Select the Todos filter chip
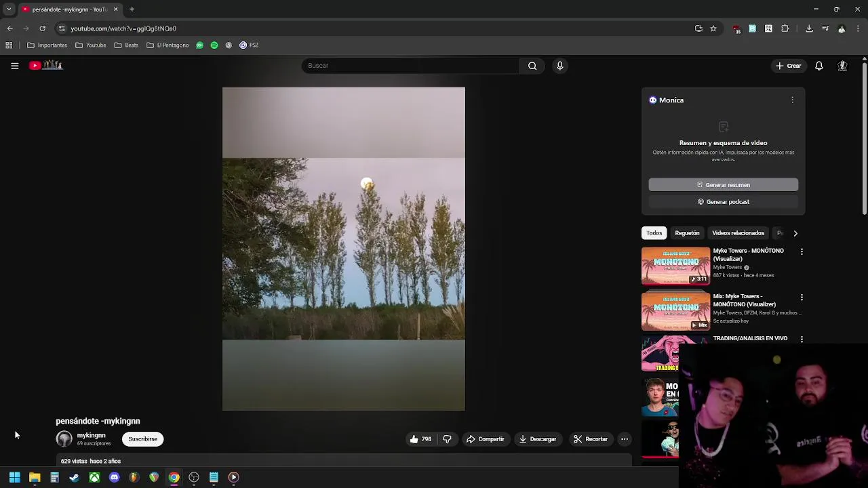Screen dimensions: 868x488 (x=654, y=233)
